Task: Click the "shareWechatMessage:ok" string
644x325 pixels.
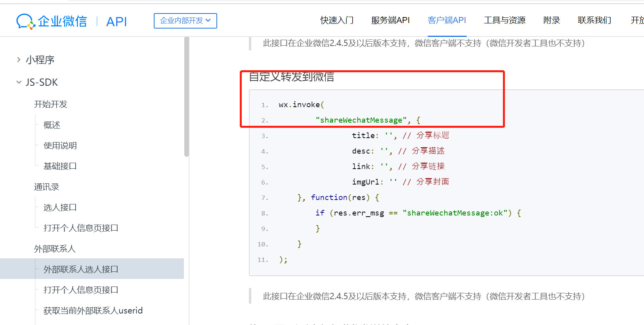Action: [x=455, y=213]
